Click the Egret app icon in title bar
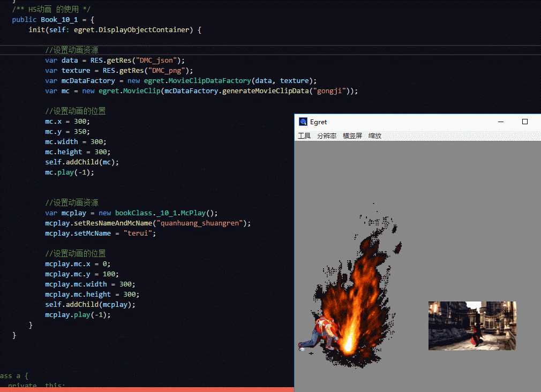This screenshot has height=392, width=541. 303,122
